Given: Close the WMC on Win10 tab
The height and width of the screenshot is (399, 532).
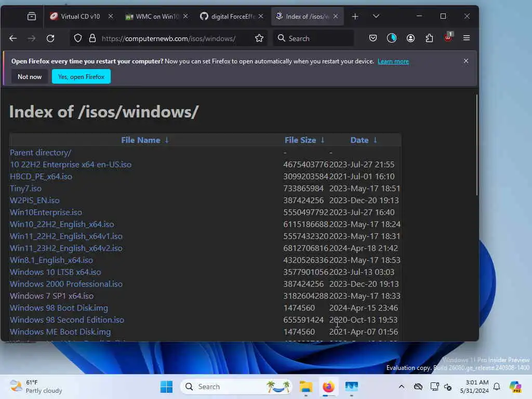Looking at the screenshot, I should pyautogui.click(x=185, y=16).
